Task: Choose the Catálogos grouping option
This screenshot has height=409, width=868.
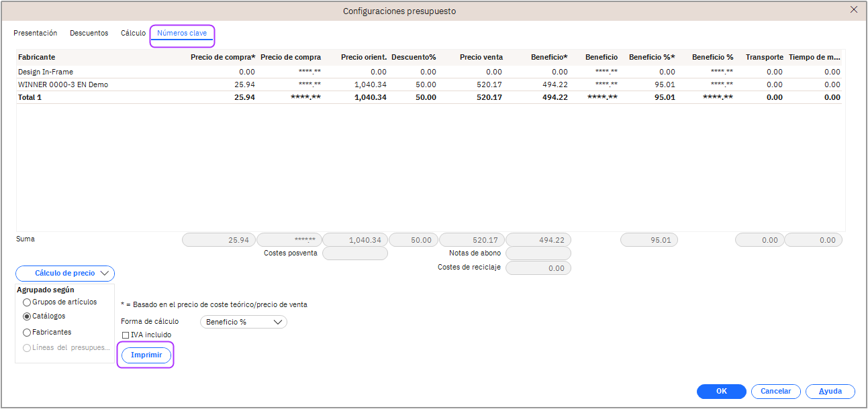Action: pos(28,316)
